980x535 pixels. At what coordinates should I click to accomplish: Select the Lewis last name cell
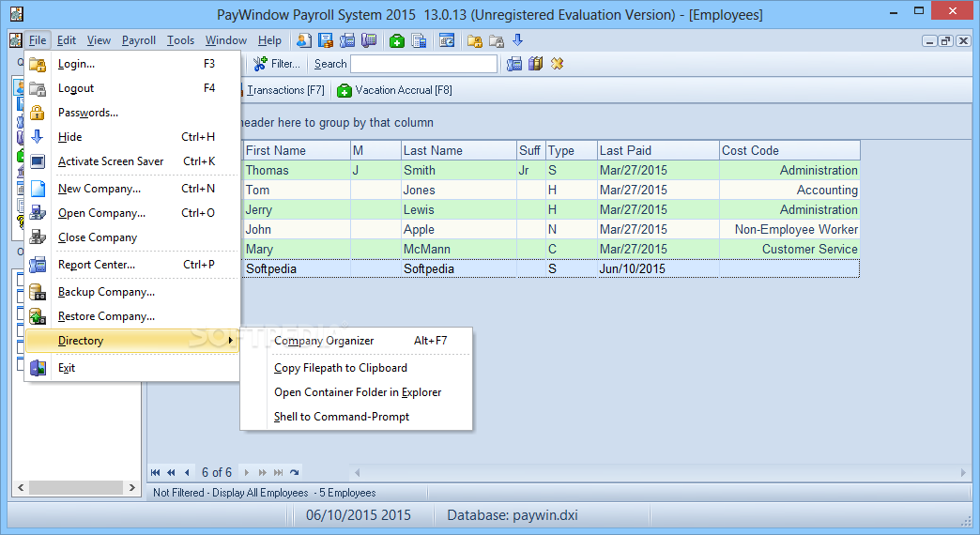point(459,210)
